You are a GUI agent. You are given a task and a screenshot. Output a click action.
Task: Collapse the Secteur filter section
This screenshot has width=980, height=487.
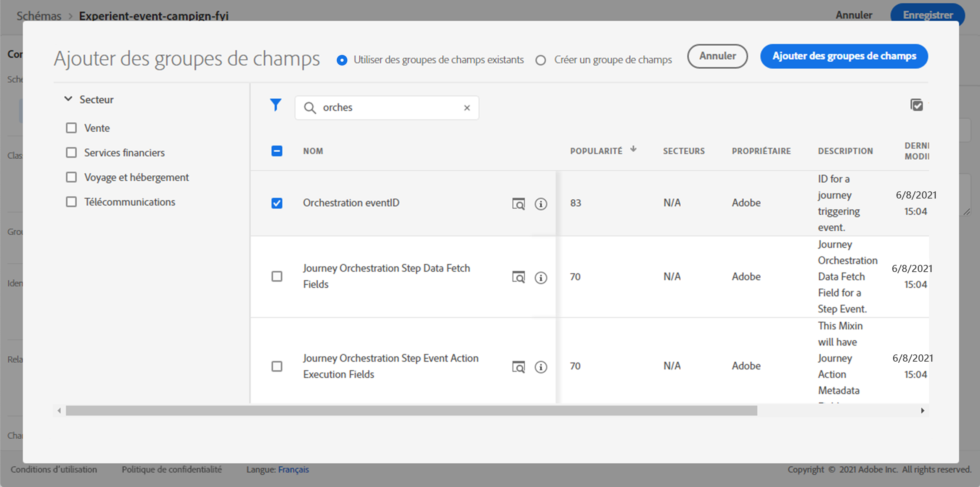68,99
